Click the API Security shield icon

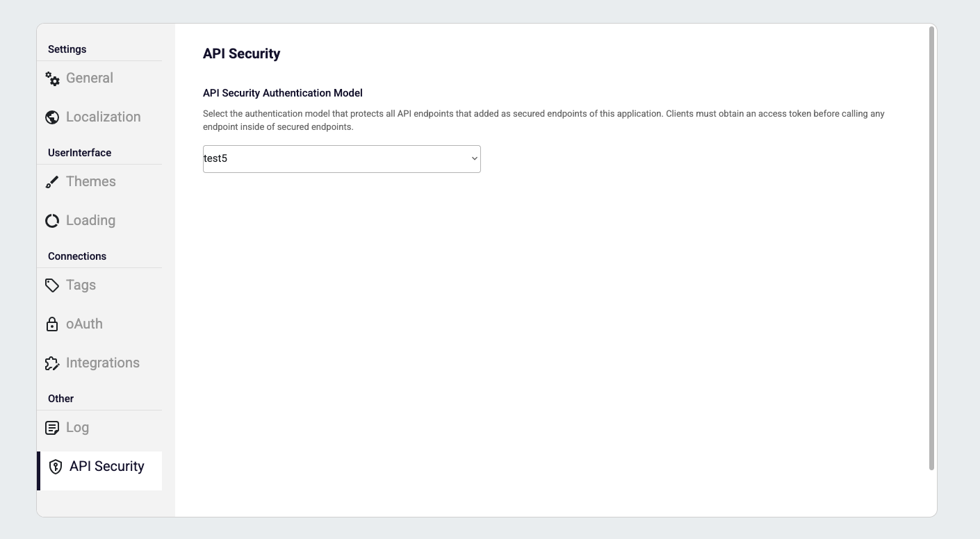[56, 467]
